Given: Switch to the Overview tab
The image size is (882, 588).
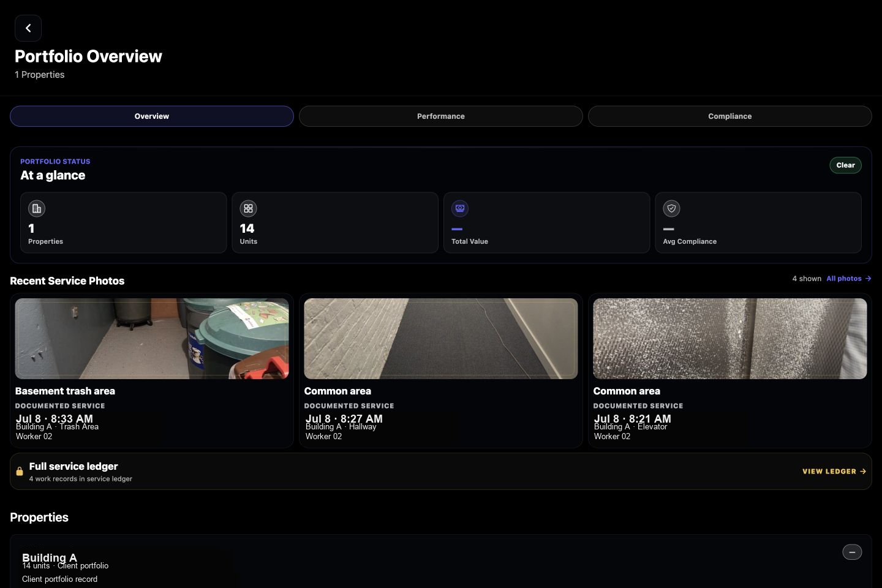Looking at the screenshot, I should pyautogui.click(x=152, y=116).
